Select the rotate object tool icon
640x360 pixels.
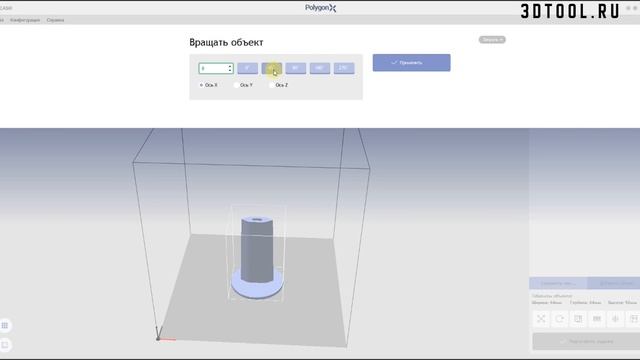coord(560,319)
